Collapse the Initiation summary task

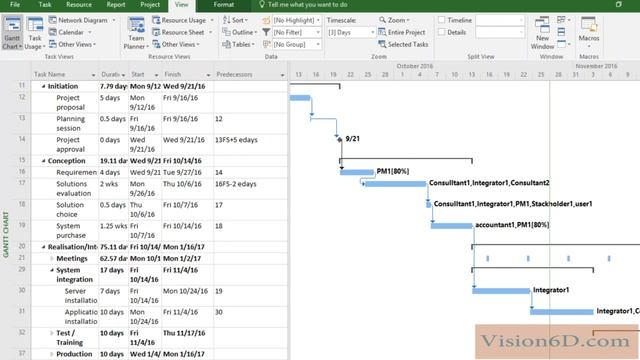[43, 87]
